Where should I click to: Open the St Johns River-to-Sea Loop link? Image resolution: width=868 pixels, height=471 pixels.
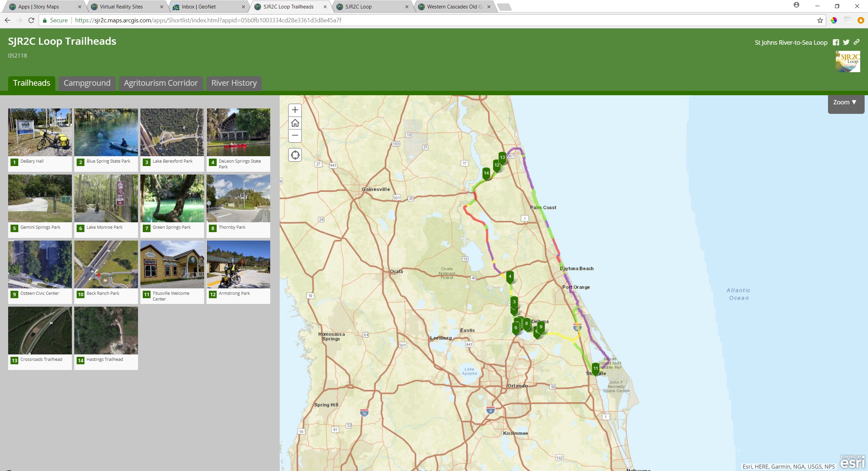[791, 42]
